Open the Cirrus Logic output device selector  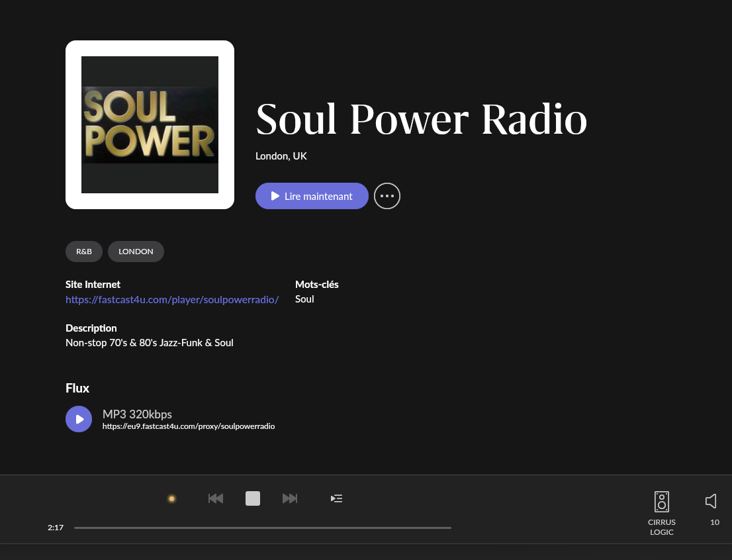[x=661, y=502]
